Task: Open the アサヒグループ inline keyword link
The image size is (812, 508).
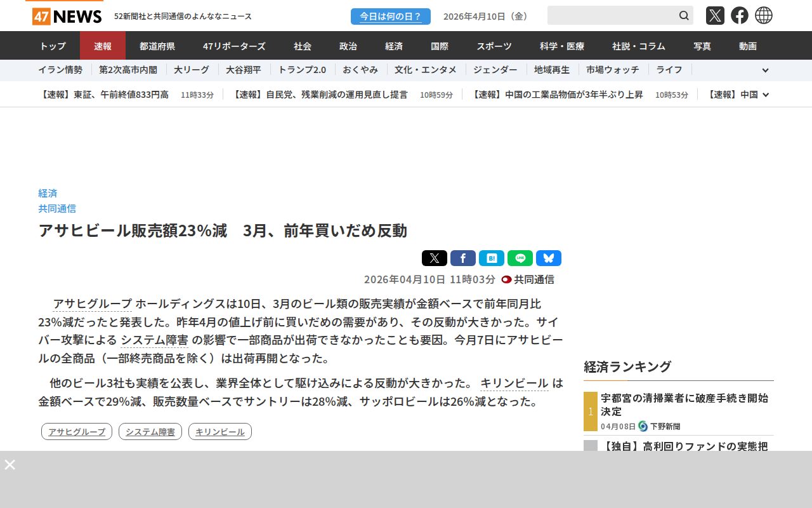Action: [93, 304]
